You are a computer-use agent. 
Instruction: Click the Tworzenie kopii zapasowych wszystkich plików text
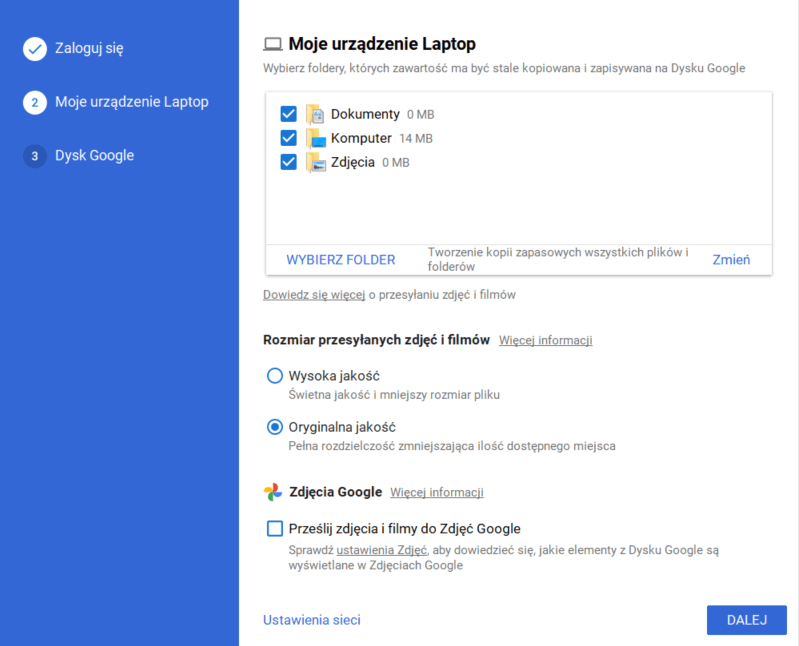pyautogui.click(x=558, y=259)
